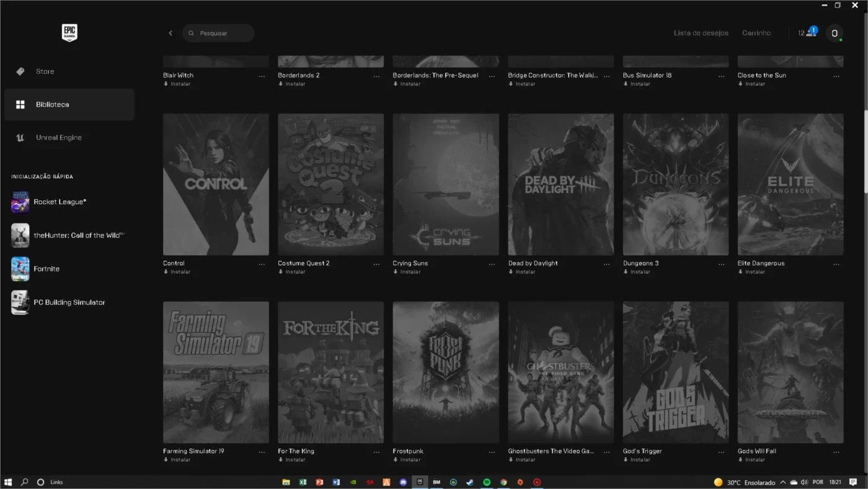Open the Carrinho link

coord(756,33)
